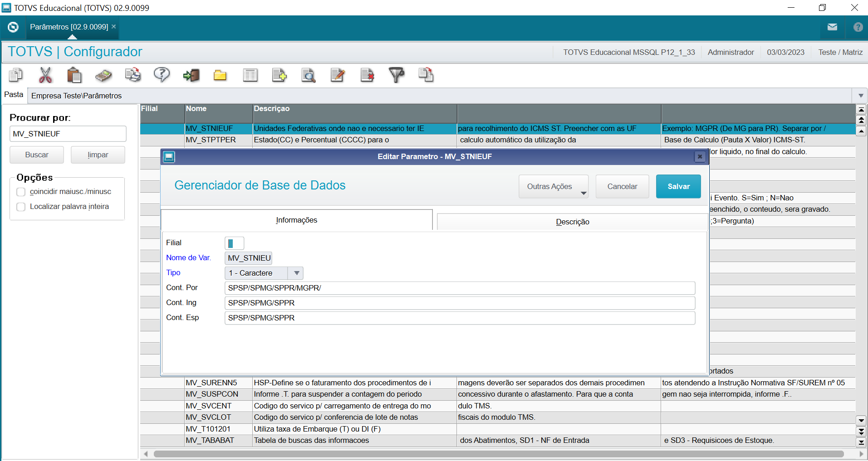Select the MV_STPTPER row
868x461 pixels.
497,140
